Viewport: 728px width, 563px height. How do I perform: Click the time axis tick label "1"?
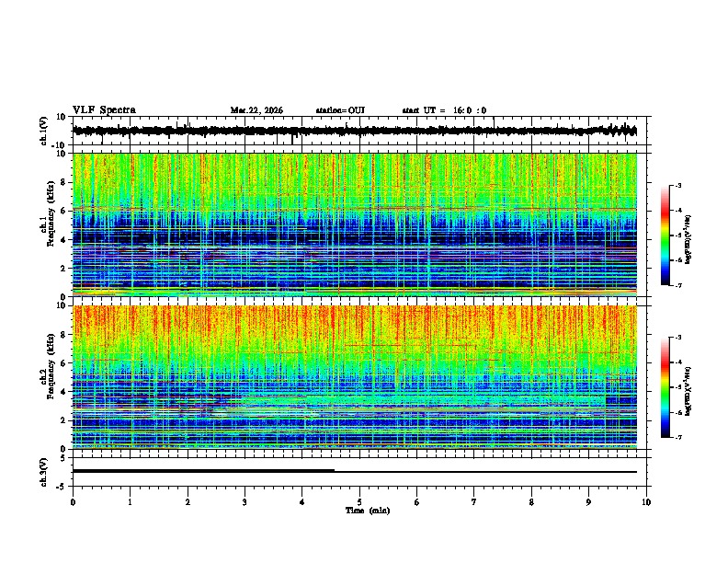[x=130, y=502]
